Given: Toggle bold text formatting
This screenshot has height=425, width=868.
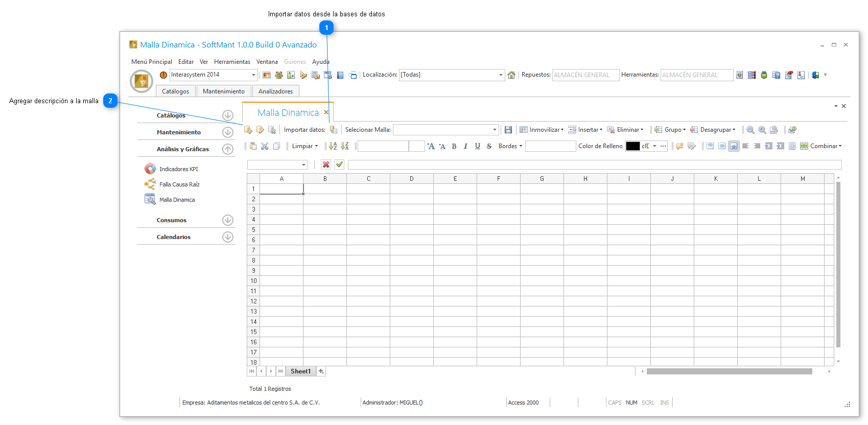Looking at the screenshot, I should tap(454, 146).
